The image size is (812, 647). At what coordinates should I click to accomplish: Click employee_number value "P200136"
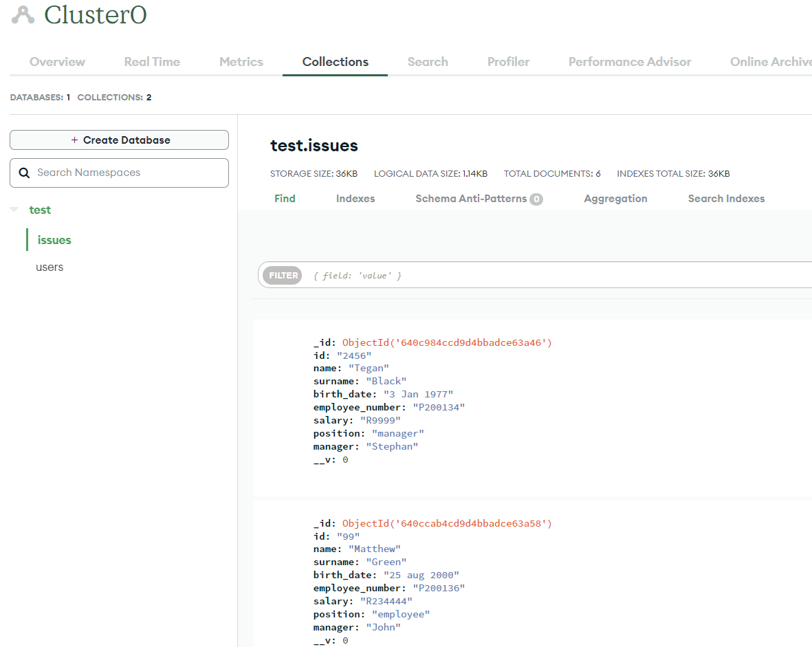(x=439, y=588)
